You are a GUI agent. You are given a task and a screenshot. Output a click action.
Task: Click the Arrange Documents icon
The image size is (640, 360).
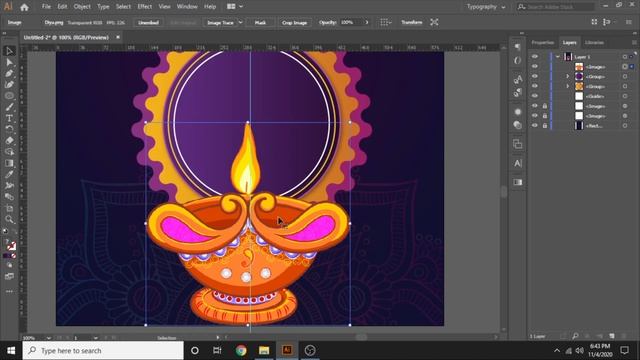pos(231,7)
